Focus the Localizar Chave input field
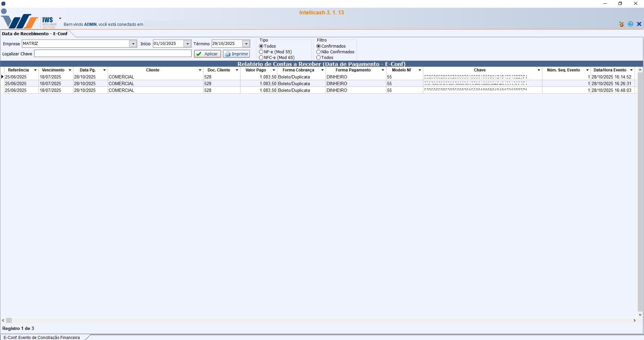644x340 pixels. pyautogui.click(x=113, y=54)
